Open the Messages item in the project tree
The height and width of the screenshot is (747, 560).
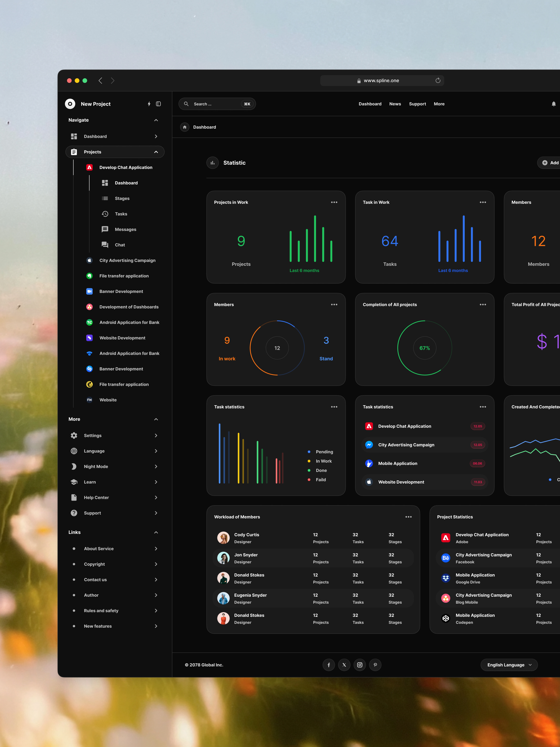point(125,230)
